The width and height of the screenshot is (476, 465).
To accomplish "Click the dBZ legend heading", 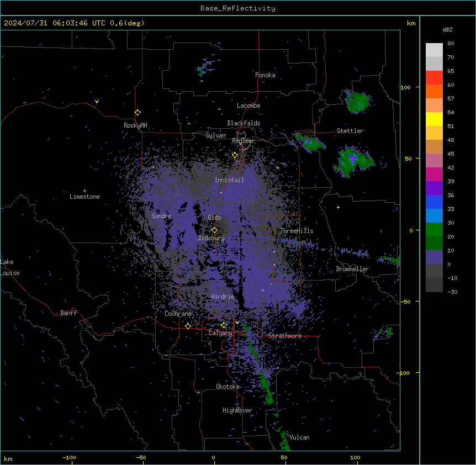I will pyautogui.click(x=447, y=30).
